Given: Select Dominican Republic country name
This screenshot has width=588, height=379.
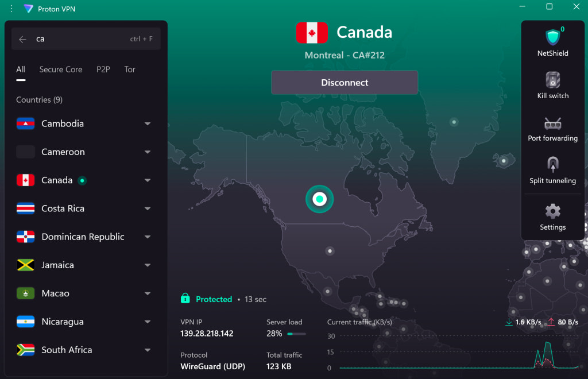Looking at the screenshot, I should [x=83, y=237].
